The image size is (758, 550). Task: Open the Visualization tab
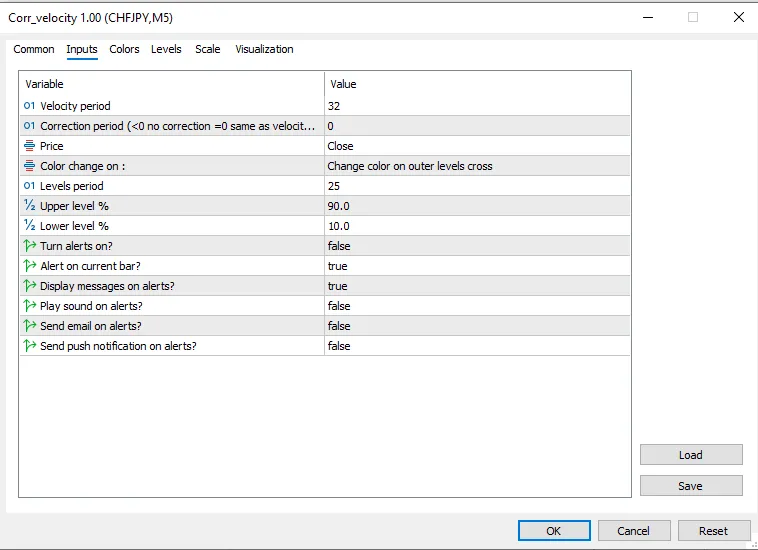point(264,49)
